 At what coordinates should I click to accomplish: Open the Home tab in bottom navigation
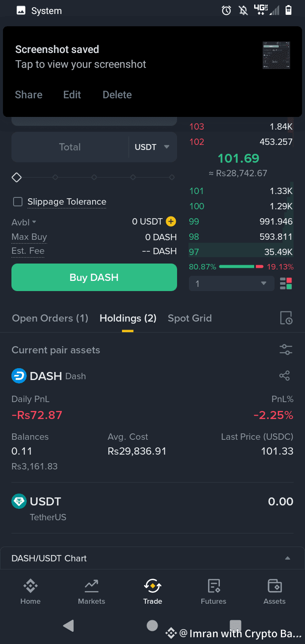click(x=30, y=591)
